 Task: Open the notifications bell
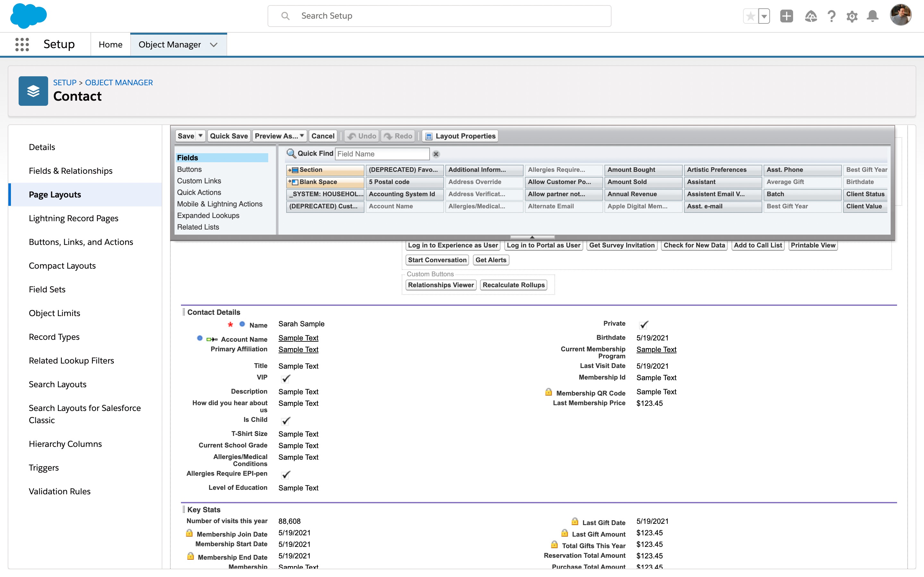pos(873,16)
